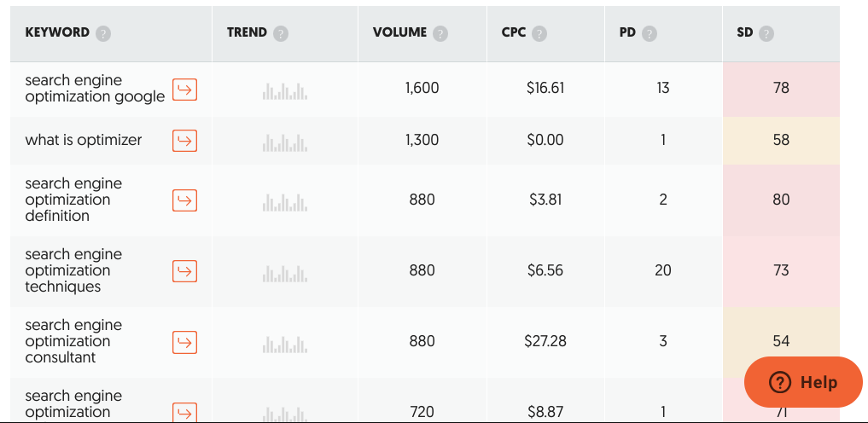Click help question mark next to KEYWORD header
This screenshot has width=868, height=423.
103,34
